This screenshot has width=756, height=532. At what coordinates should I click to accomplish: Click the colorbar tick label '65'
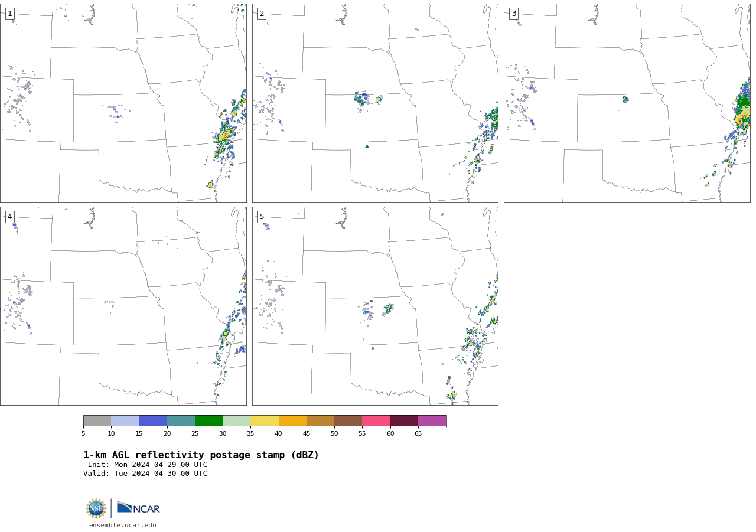(x=418, y=434)
